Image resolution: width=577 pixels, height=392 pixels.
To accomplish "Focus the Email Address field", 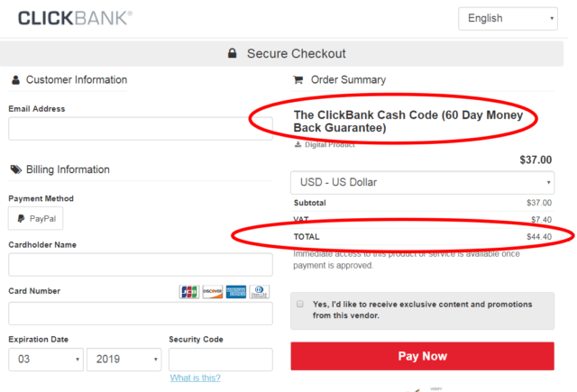I will click(x=141, y=129).
